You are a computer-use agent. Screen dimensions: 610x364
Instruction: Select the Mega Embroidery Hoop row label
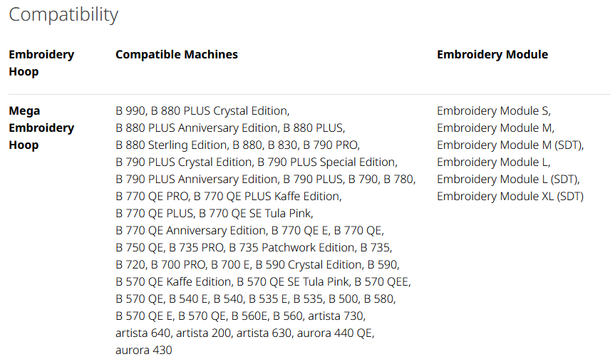[x=41, y=128]
